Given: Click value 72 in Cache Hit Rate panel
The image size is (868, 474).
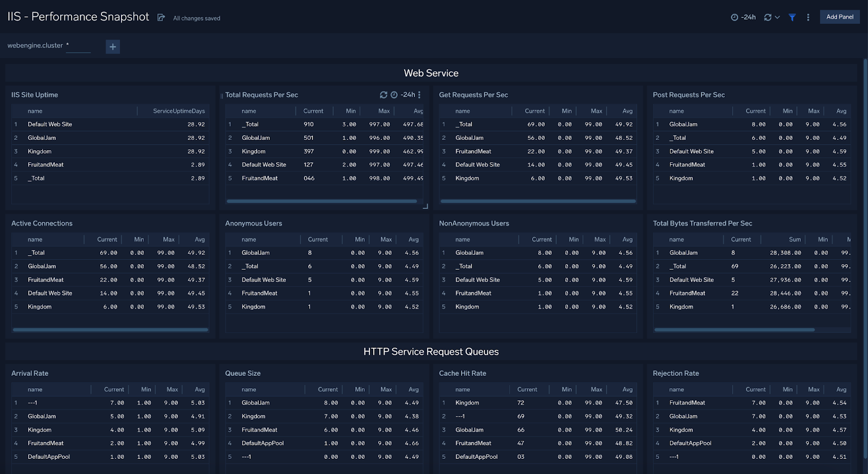Looking at the screenshot, I should click(x=521, y=403).
